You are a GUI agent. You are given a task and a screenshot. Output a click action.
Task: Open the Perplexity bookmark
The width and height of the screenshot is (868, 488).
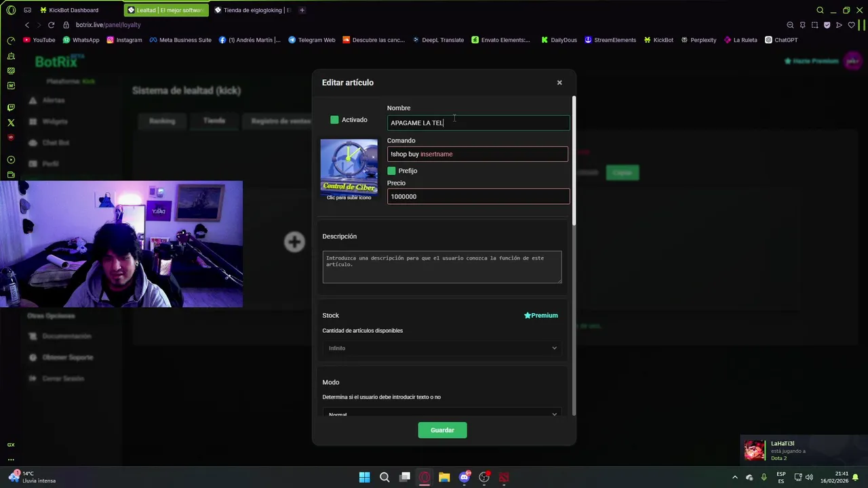pyautogui.click(x=698, y=40)
